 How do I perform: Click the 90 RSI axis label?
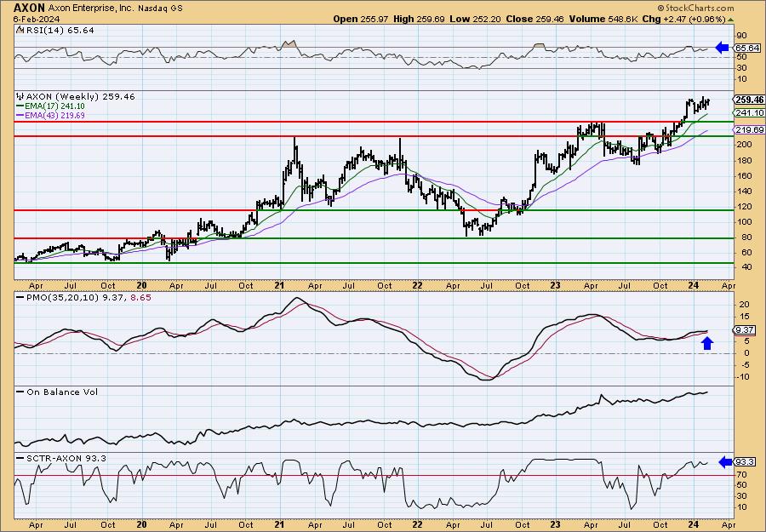click(742, 36)
